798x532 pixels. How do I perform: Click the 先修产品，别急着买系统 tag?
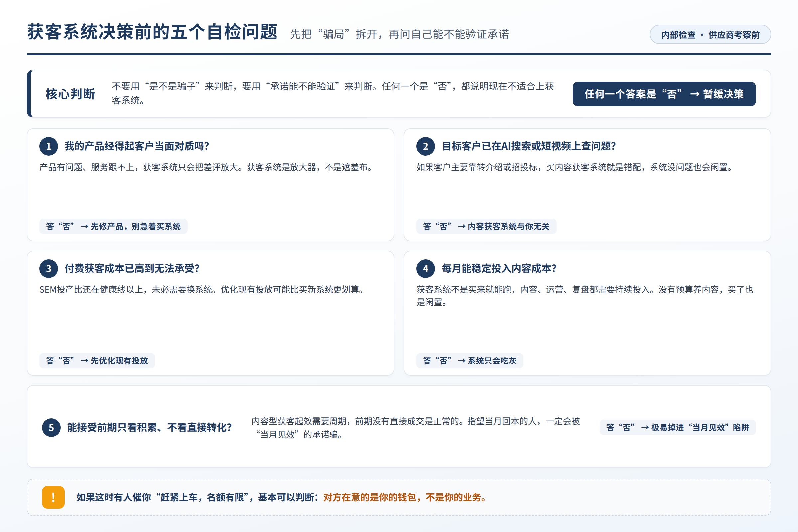tap(113, 226)
